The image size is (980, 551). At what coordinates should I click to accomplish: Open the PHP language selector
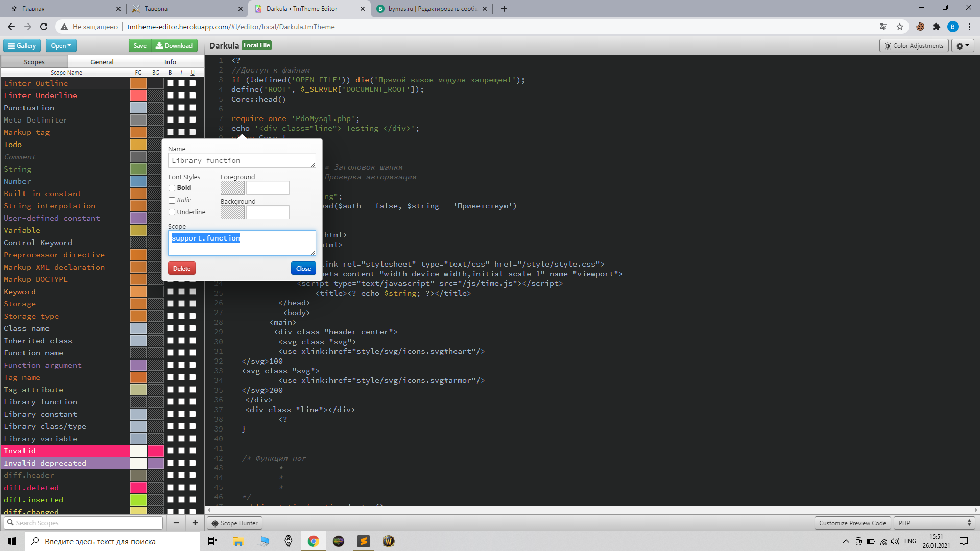[934, 523]
